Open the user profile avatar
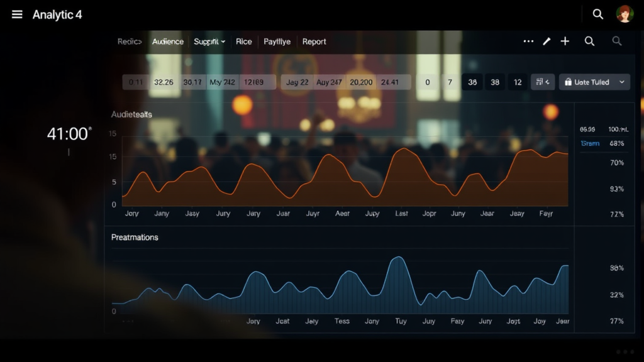644x362 pixels. pyautogui.click(x=625, y=14)
